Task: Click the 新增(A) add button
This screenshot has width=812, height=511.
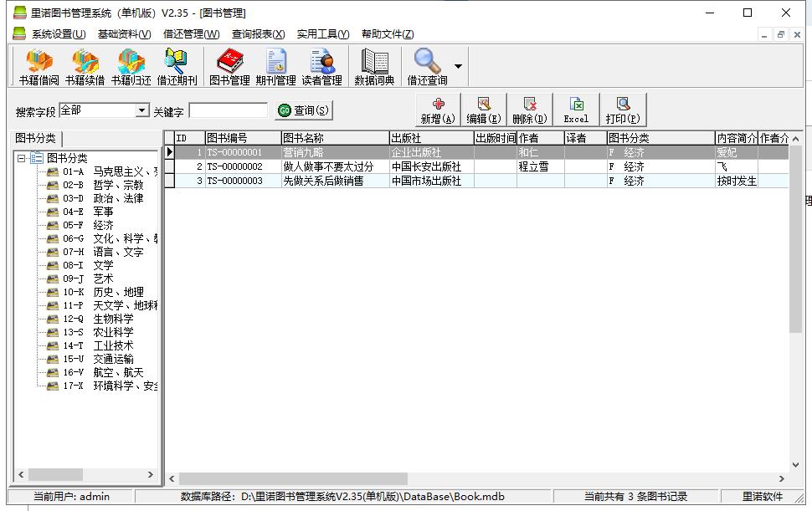Action: (438, 110)
